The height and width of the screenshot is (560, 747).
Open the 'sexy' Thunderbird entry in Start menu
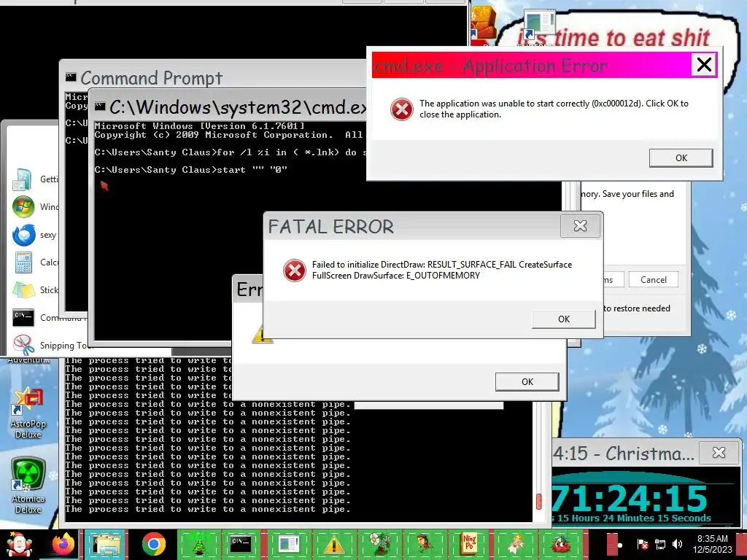click(x=34, y=235)
